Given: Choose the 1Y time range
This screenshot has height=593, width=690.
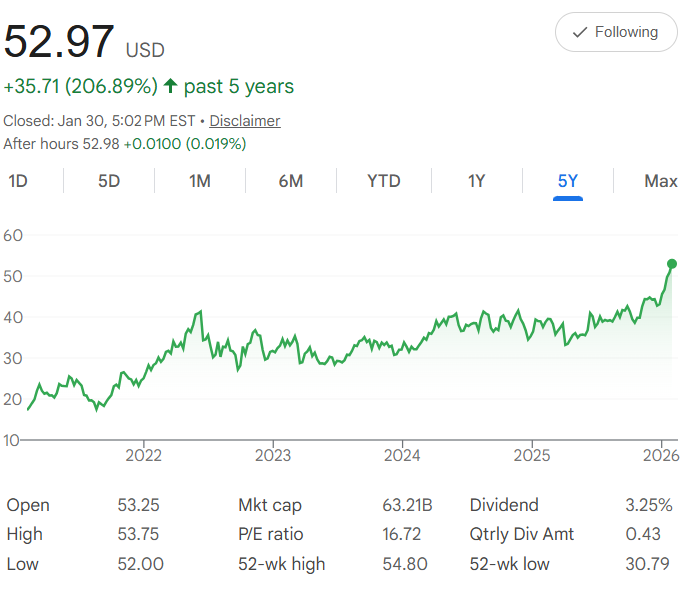Looking at the screenshot, I should pos(476,181).
